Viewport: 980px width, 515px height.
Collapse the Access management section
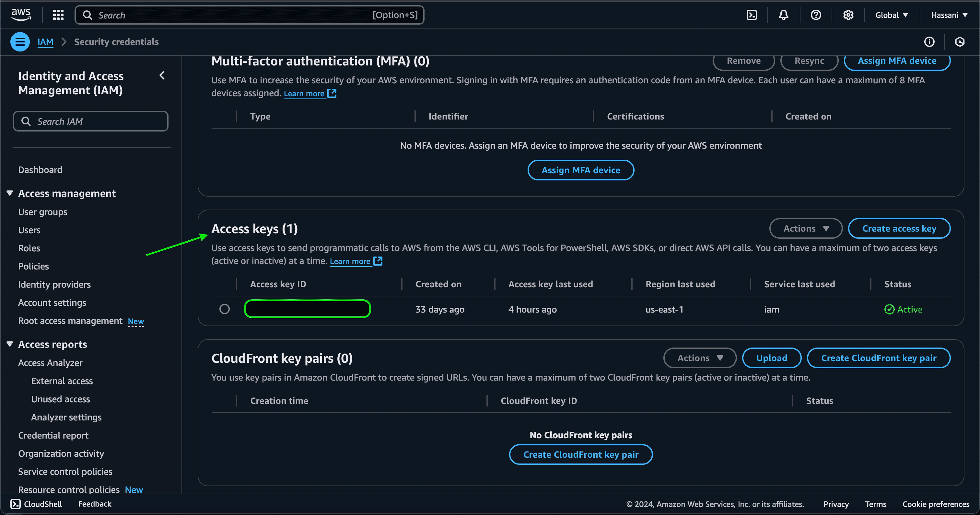tap(10, 193)
